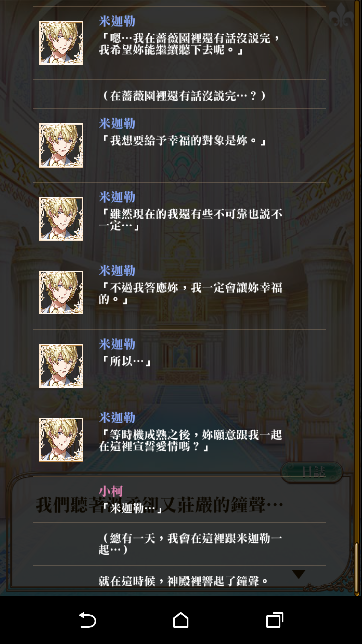
Task: Select the line 就在這時候,神殿裡響起了鐘聲
Action: click(184, 581)
